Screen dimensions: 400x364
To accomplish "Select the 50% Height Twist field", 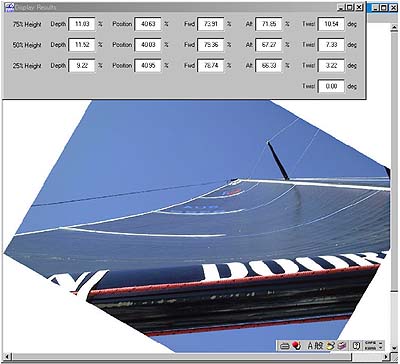I will point(331,45).
